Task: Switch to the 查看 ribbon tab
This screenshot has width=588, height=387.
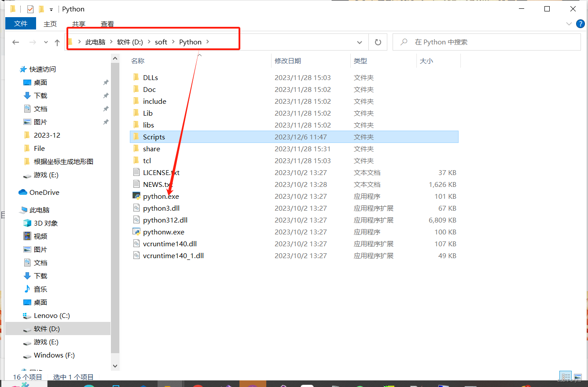Action: (x=107, y=24)
